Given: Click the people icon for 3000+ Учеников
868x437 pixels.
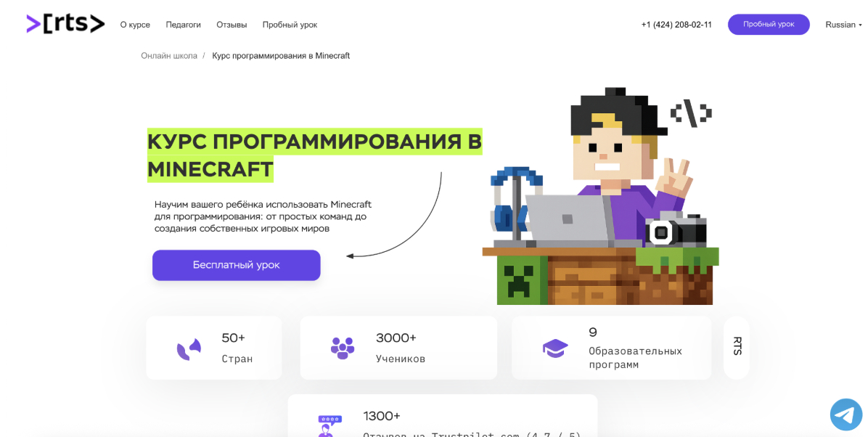Looking at the screenshot, I should coord(342,348).
